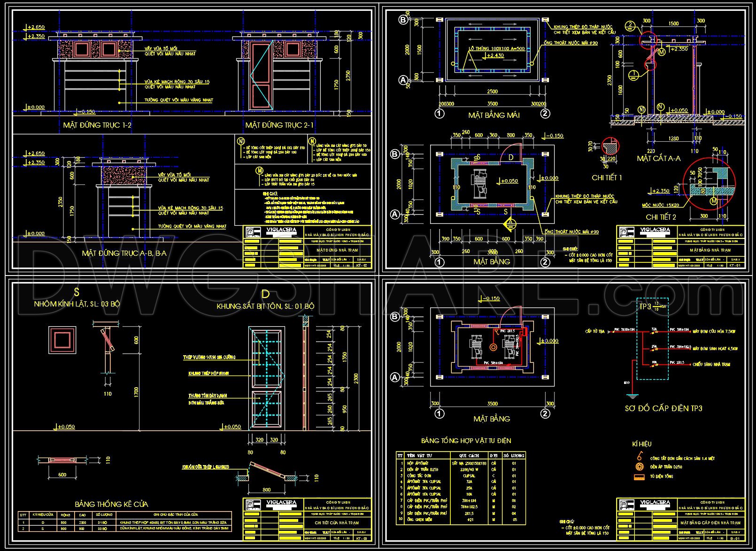Screen dimensions: 756x551
Task: Click the single switch symbol in the KÍ HIỆU legend
Action: click(x=639, y=455)
